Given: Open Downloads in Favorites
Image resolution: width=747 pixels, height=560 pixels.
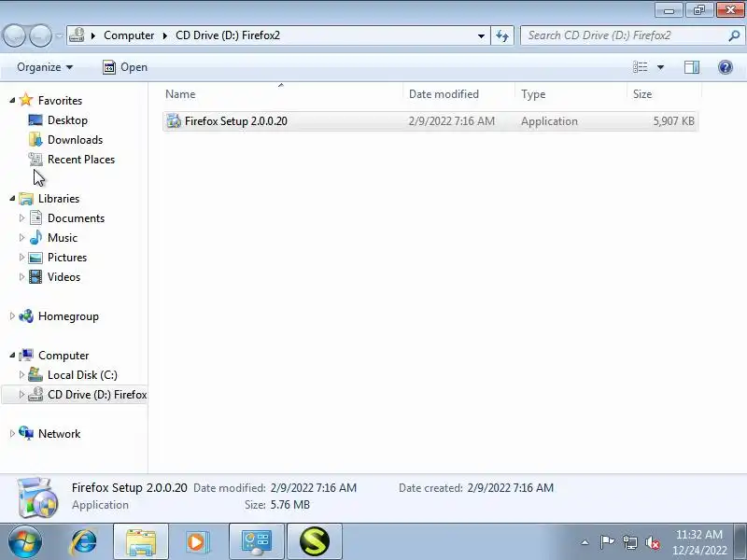Looking at the screenshot, I should (76, 139).
